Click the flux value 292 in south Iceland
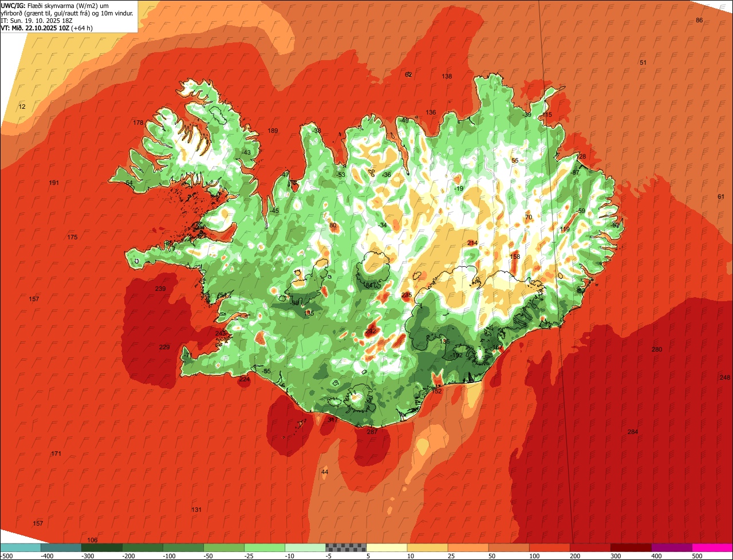 pos(371,332)
